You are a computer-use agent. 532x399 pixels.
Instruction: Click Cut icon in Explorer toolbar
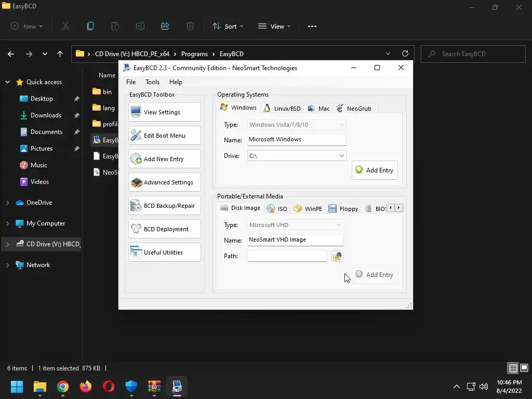pyautogui.click(x=65, y=26)
